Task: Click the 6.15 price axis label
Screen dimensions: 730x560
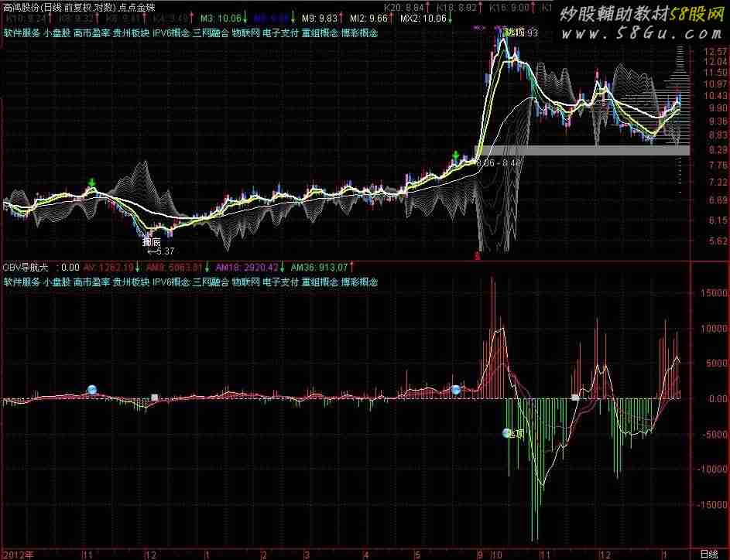Action: [x=718, y=220]
